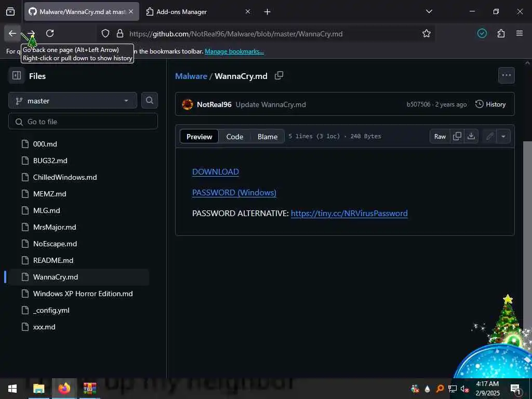Open master branch dropdown
The image size is (532, 399).
pos(73,101)
